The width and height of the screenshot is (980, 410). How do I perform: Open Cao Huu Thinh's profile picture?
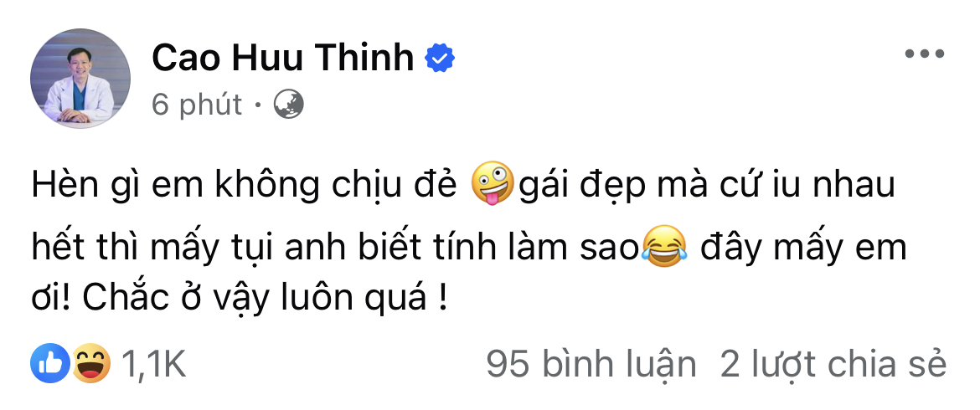[x=80, y=78]
